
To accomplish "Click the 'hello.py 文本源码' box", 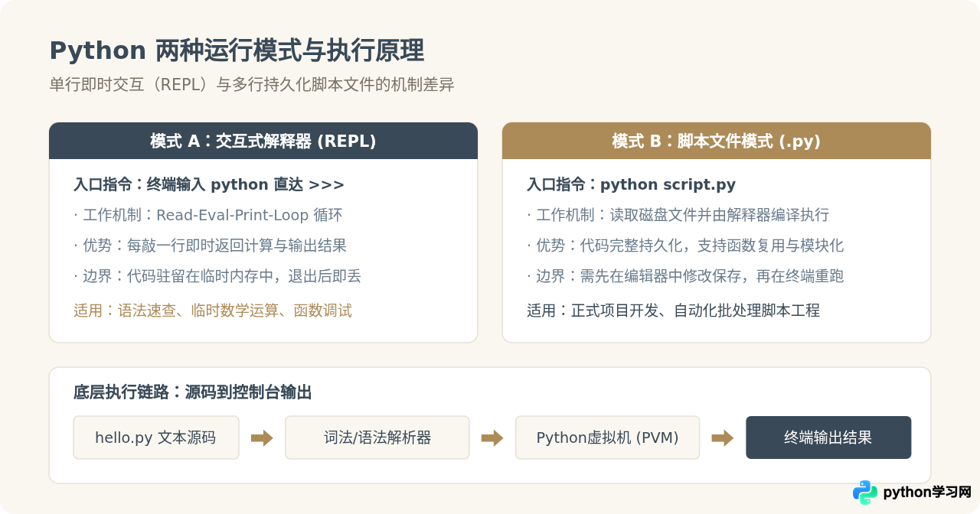I will coord(156,438).
